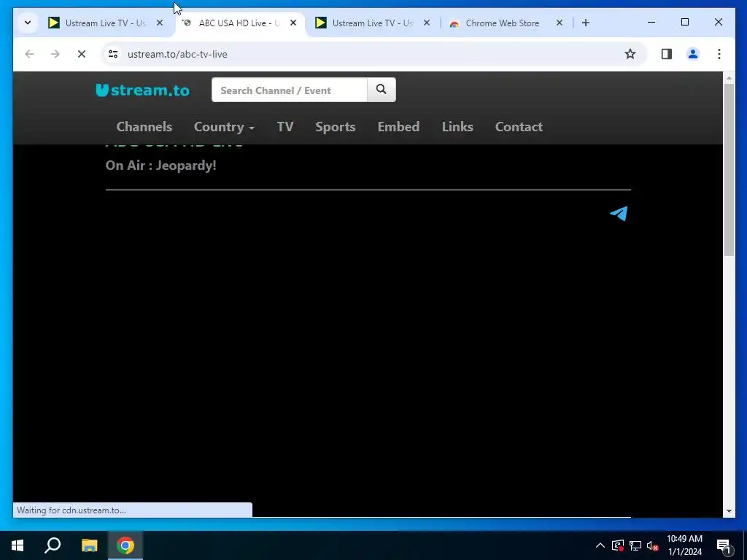The width and height of the screenshot is (747, 560).
Task: Expand the Country dropdown
Action: [x=224, y=127]
